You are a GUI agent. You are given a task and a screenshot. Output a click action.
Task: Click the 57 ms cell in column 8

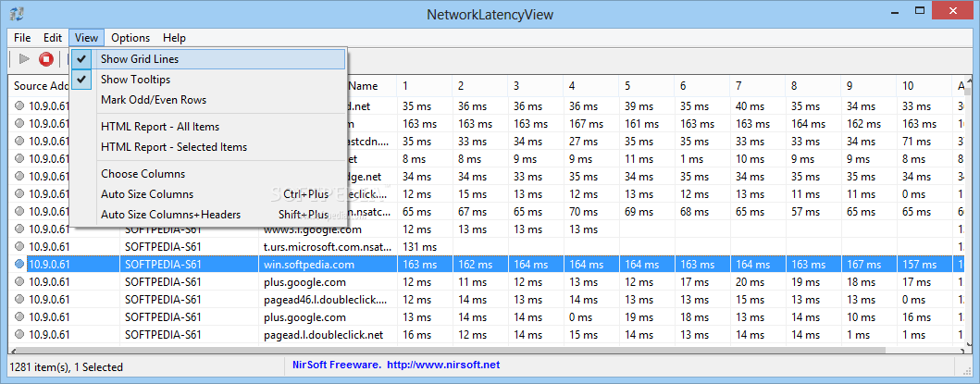pos(813,212)
